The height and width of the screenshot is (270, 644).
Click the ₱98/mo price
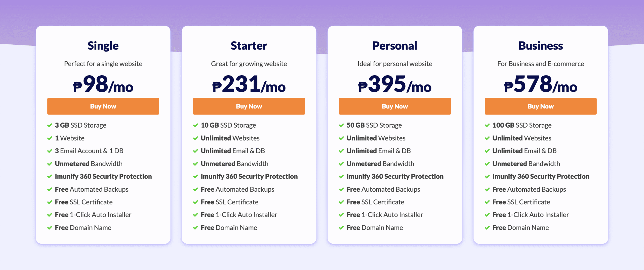pos(103,84)
